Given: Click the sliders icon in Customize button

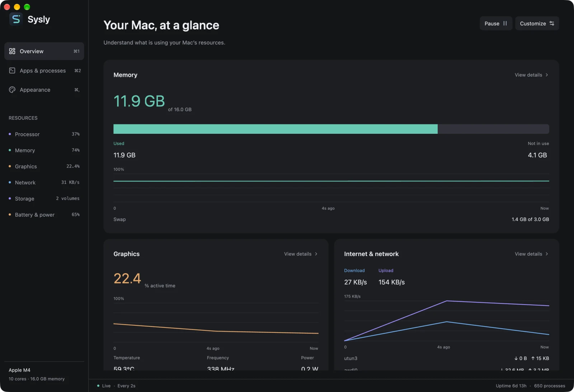Looking at the screenshot, I should coord(552,23).
